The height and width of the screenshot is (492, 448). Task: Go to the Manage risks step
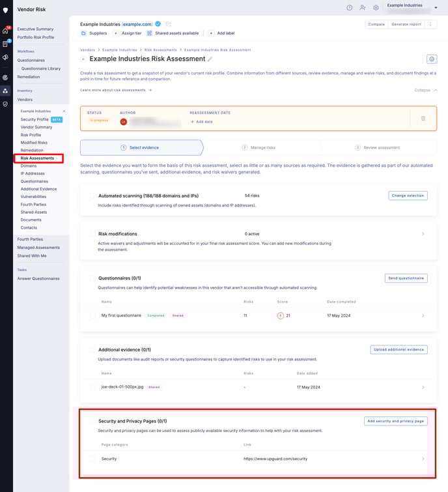tap(259, 147)
